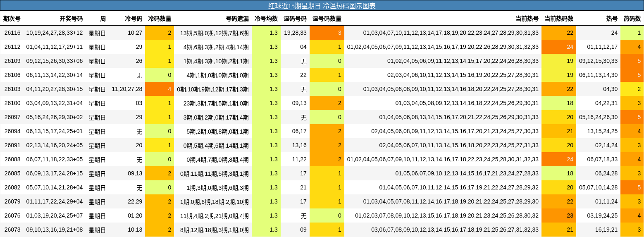
Task: Click warm numbers cell 11,22
Action: click(x=299, y=159)
